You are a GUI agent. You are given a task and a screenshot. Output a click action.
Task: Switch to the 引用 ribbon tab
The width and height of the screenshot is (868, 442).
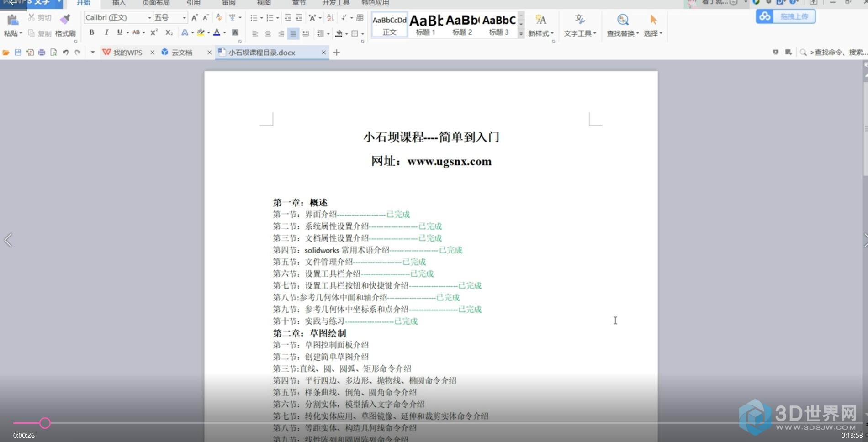point(193,3)
